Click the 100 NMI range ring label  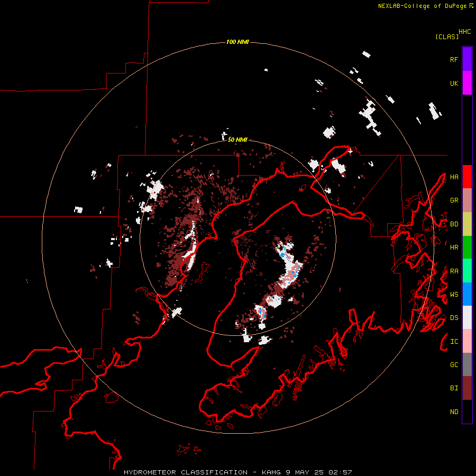[x=237, y=42]
